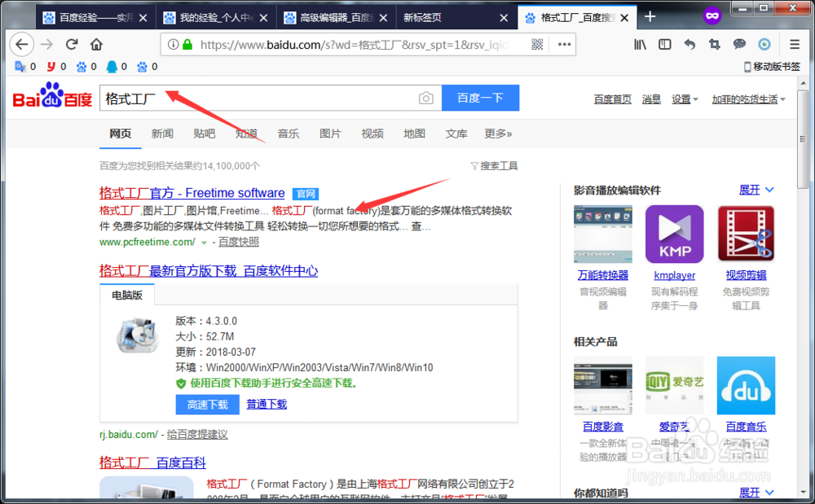Switch to the 高级编辑器 tab
The image size is (815, 504).
point(335,18)
